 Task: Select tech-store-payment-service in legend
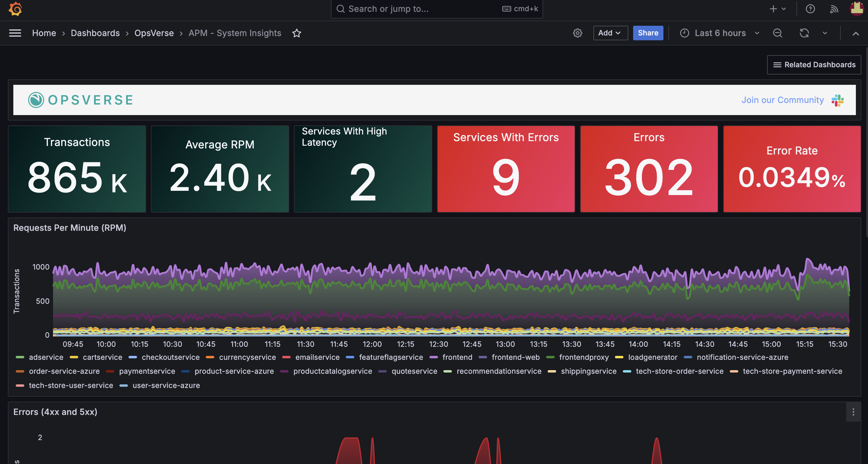793,371
